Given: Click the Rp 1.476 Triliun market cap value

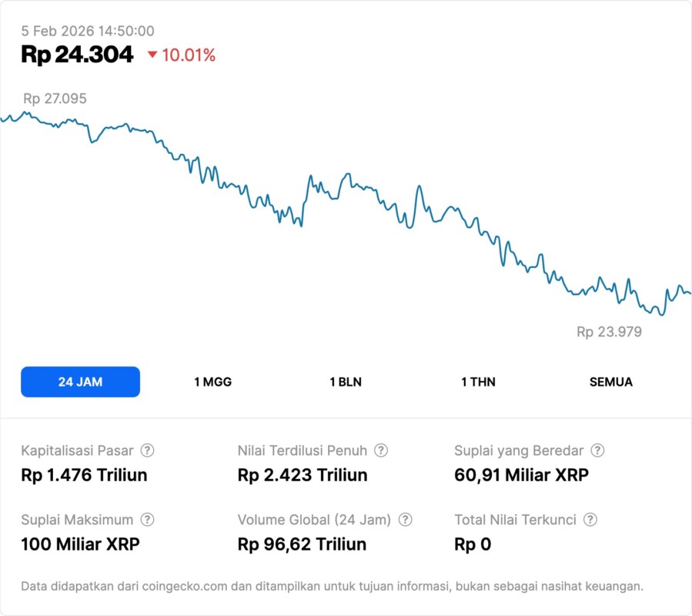Looking at the screenshot, I should click(84, 475).
